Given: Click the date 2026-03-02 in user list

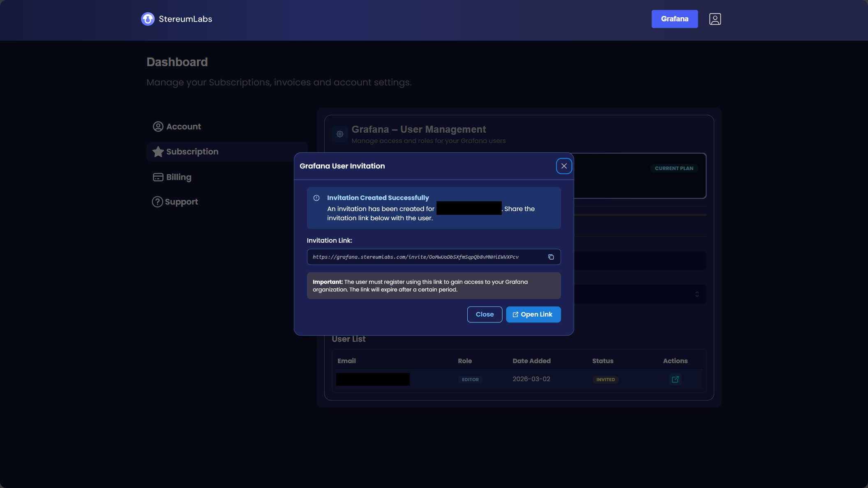Looking at the screenshot, I should coord(531,379).
